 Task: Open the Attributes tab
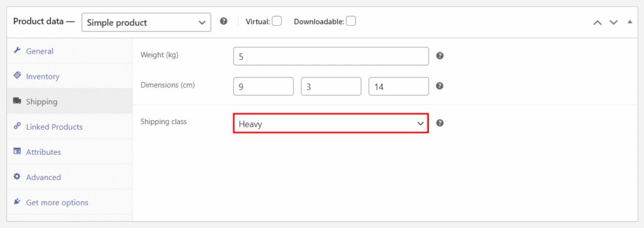70,152
